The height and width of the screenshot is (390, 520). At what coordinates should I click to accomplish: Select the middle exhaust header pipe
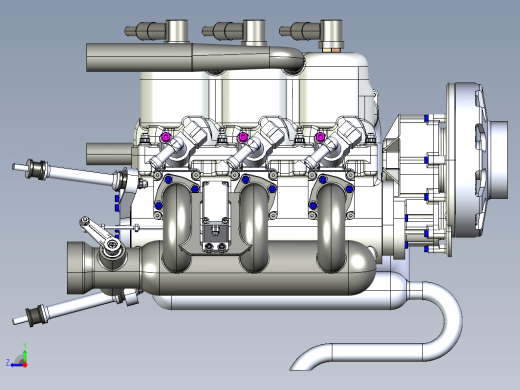tap(253, 227)
